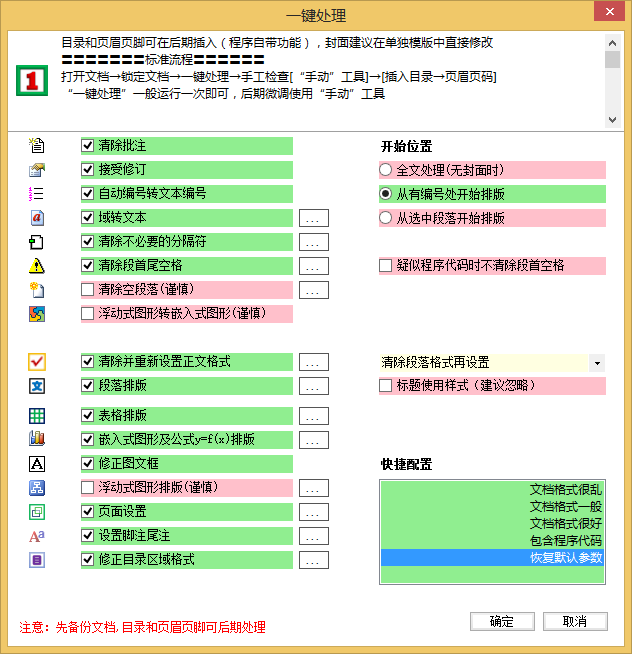Open options button for 清除空段落
632x654 pixels.
314,290
